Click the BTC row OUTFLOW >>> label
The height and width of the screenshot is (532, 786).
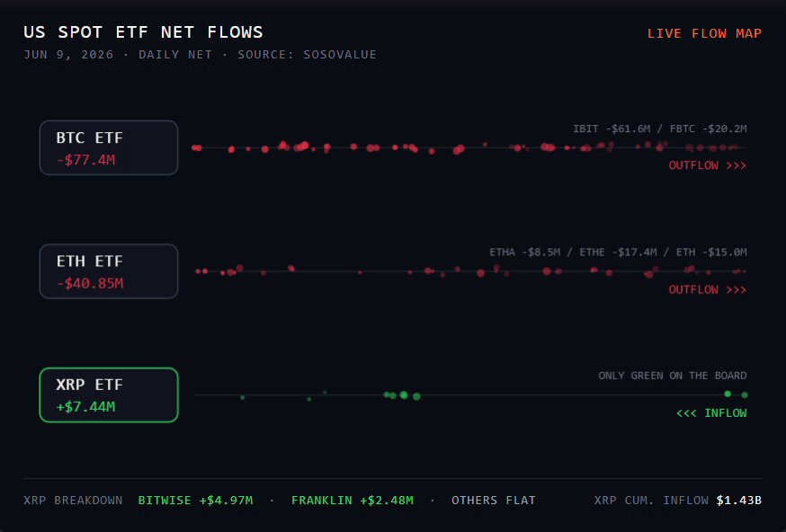707,165
